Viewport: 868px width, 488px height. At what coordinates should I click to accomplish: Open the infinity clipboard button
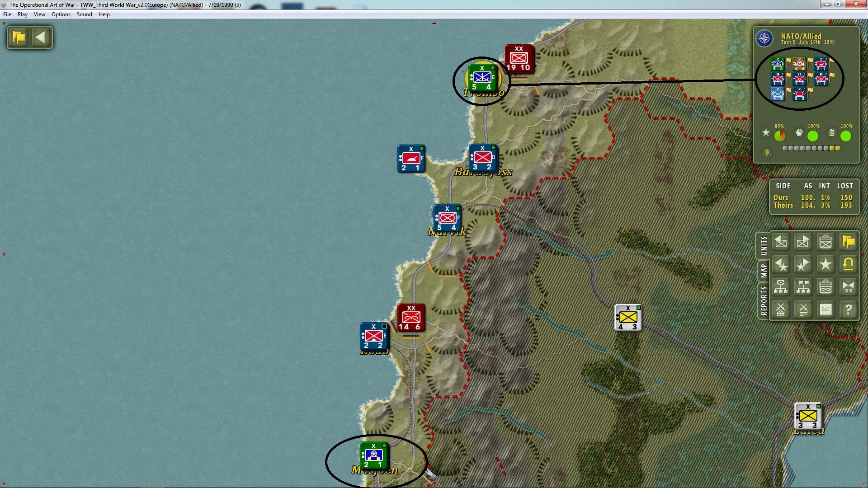click(x=826, y=287)
